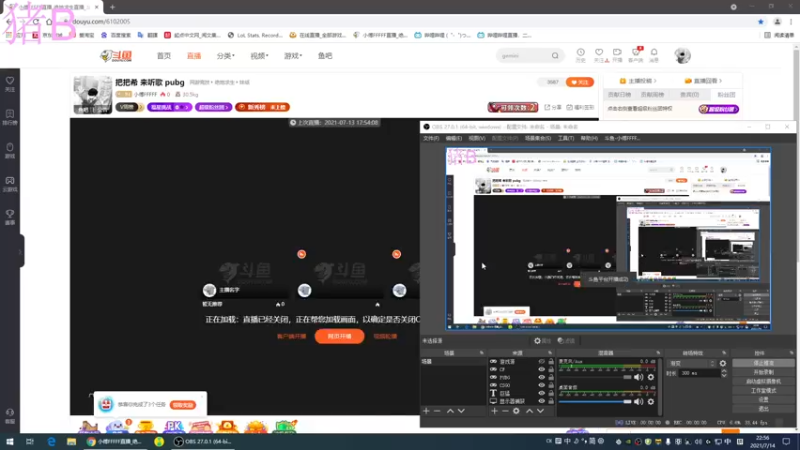Open Settings from OBS controls panel

763,399
